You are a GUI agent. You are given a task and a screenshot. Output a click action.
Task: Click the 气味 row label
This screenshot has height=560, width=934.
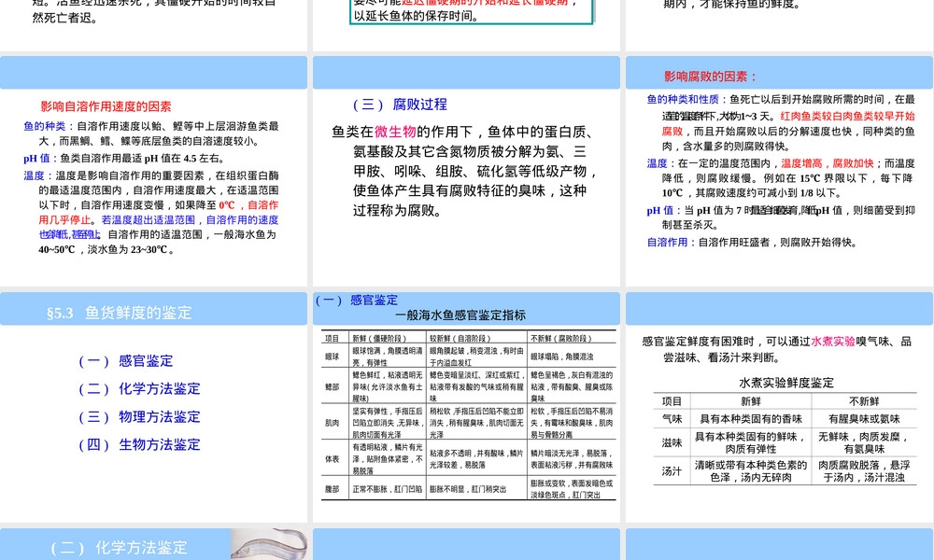[672, 419]
